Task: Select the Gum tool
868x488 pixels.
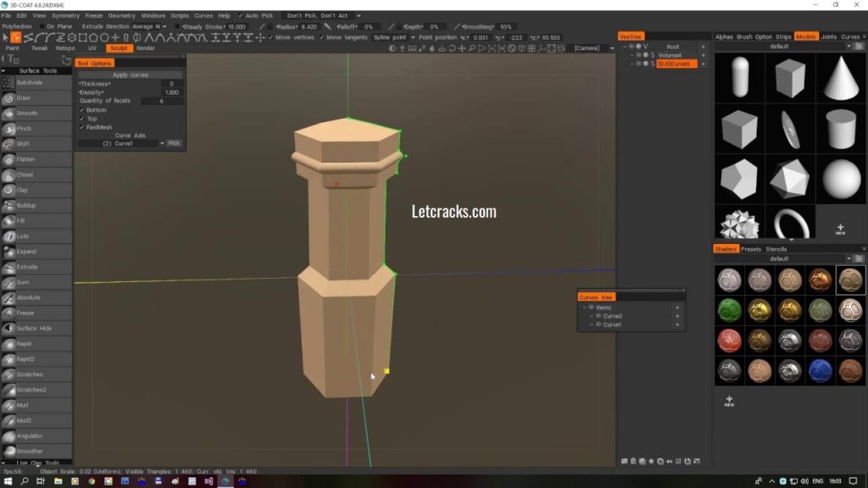Action: point(36,282)
